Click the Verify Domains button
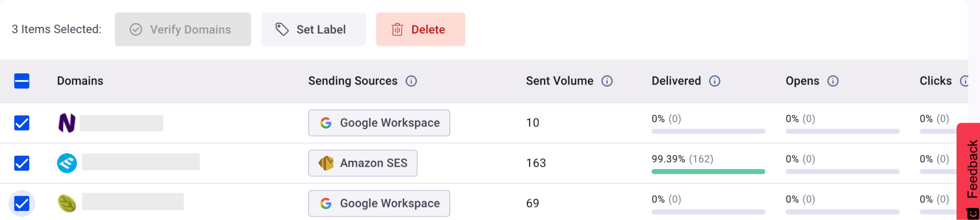The image size is (980, 220). pyautogui.click(x=183, y=30)
